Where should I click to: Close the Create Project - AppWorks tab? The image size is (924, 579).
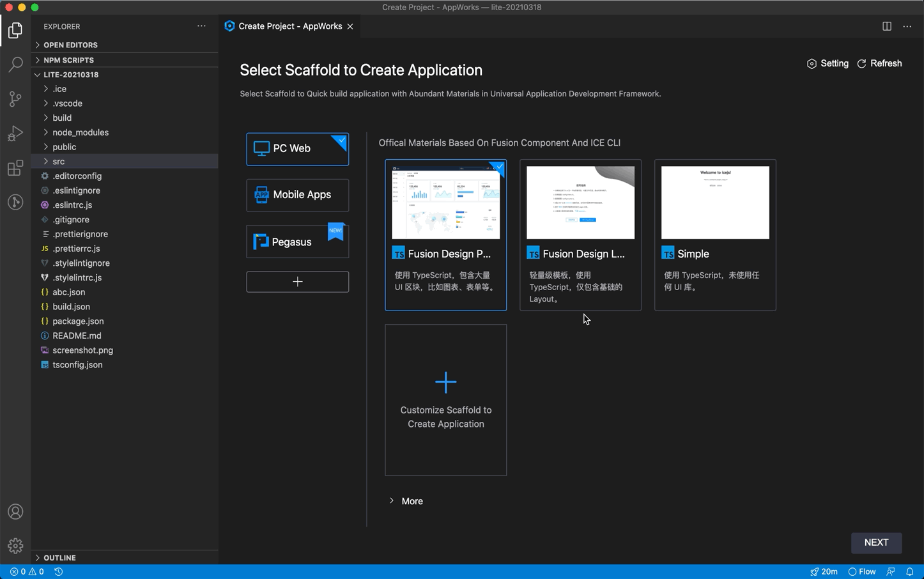(x=350, y=26)
